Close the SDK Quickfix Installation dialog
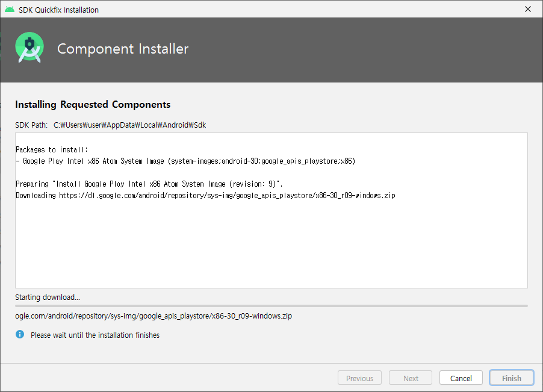The width and height of the screenshot is (543, 392). click(x=528, y=10)
